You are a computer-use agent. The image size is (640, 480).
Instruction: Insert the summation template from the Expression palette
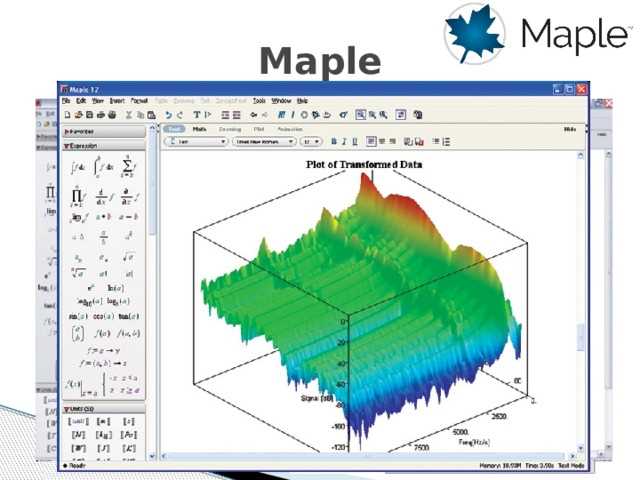click(128, 167)
